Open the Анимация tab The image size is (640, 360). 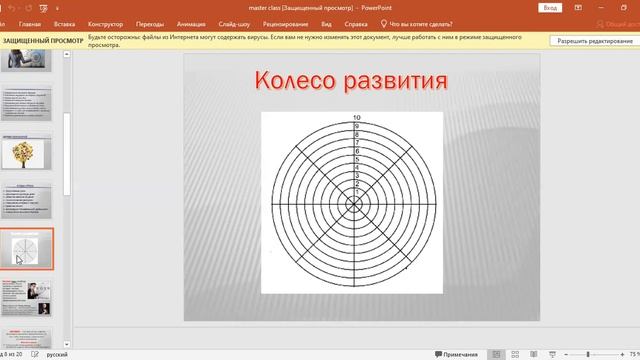pyautogui.click(x=191, y=24)
